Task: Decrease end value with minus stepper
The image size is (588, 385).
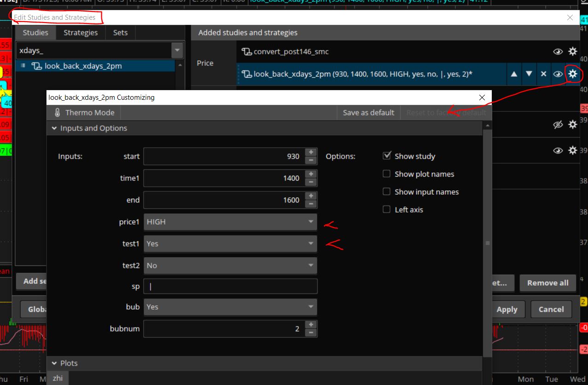Action: [x=311, y=204]
